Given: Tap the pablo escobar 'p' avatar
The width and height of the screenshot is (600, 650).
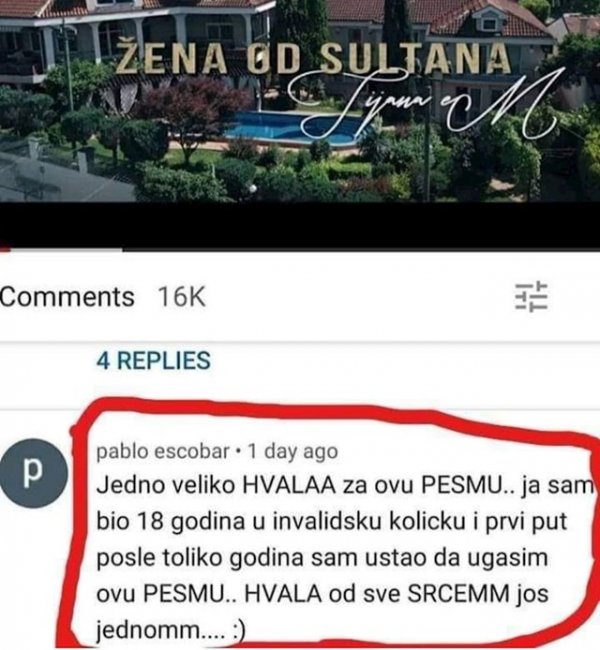Looking at the screenshot, I should tap(34, 473).
